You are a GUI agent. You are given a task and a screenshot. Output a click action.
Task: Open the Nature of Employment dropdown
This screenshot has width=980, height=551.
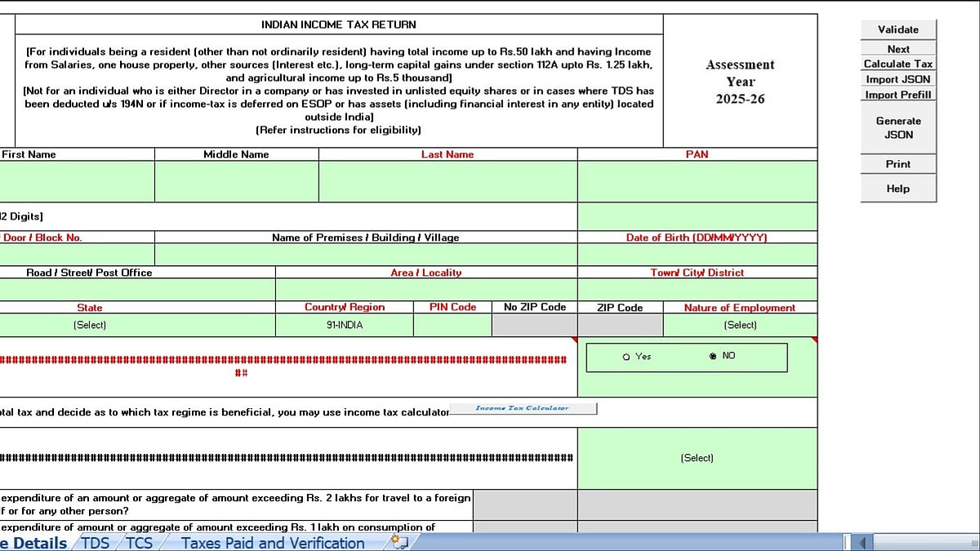tap(740, 325)
